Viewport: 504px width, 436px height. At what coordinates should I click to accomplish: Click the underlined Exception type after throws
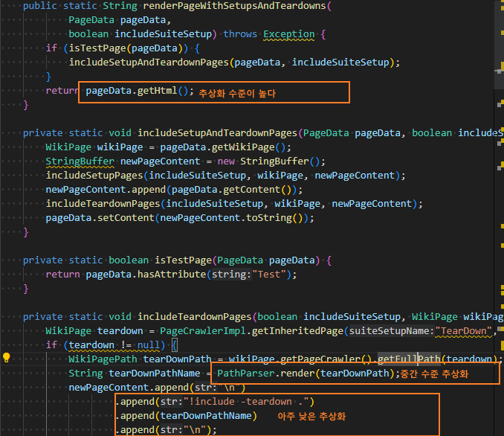(x=289, y=34)
